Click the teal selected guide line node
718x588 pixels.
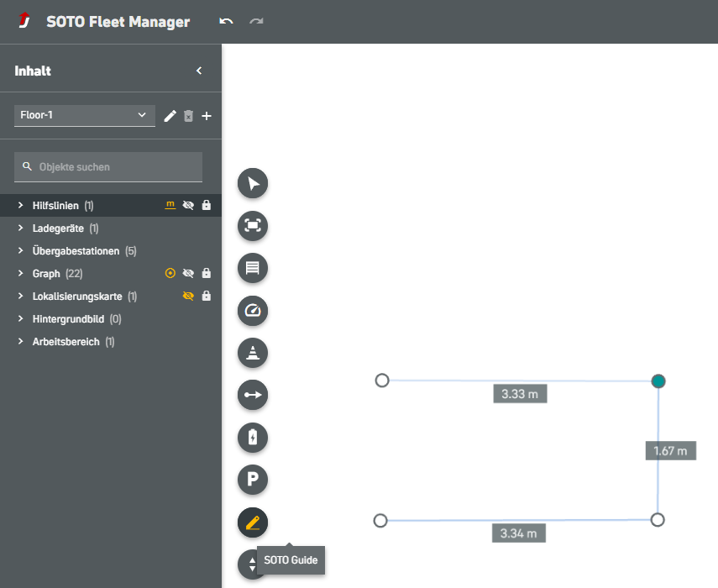(658, 381)
